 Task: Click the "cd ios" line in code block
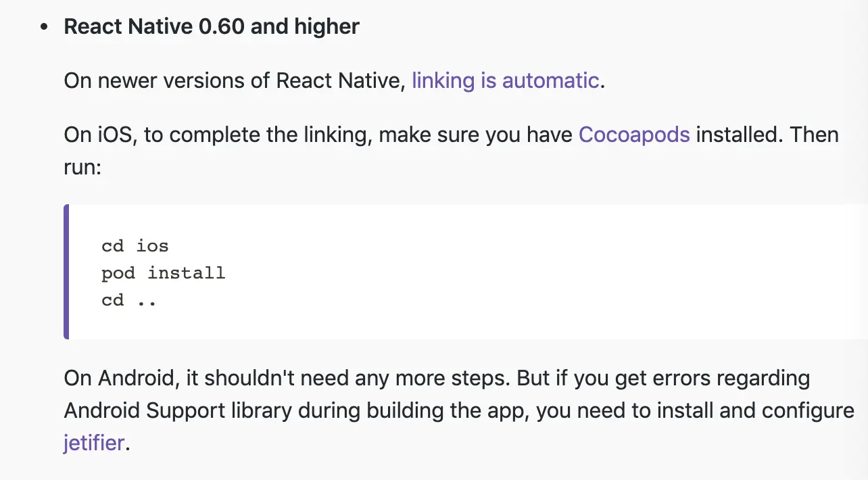coord(135,245)
